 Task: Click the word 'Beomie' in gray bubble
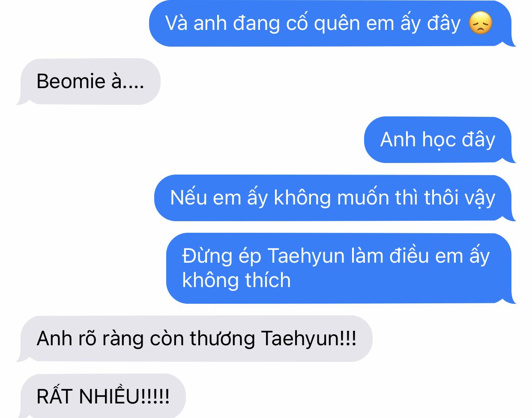click(x=71, y=81)
